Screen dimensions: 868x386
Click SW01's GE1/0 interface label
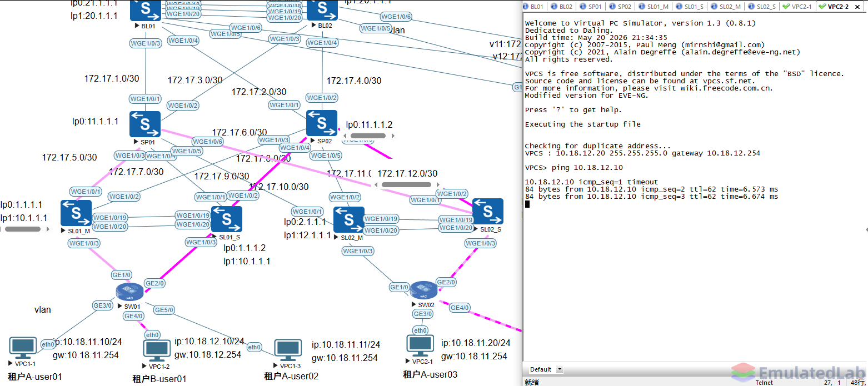coord(121,275)
